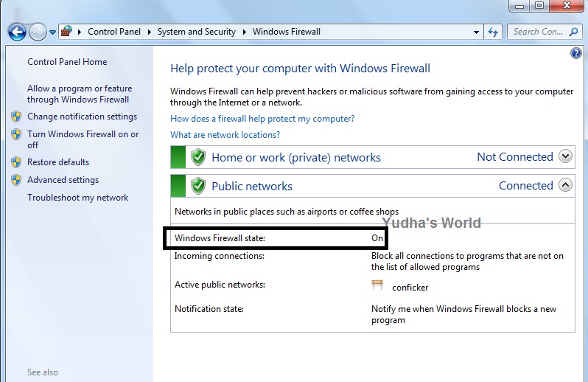Maximize the Windows Firewall window
This screenshot has height=382, width=588.
coord(539,6)
